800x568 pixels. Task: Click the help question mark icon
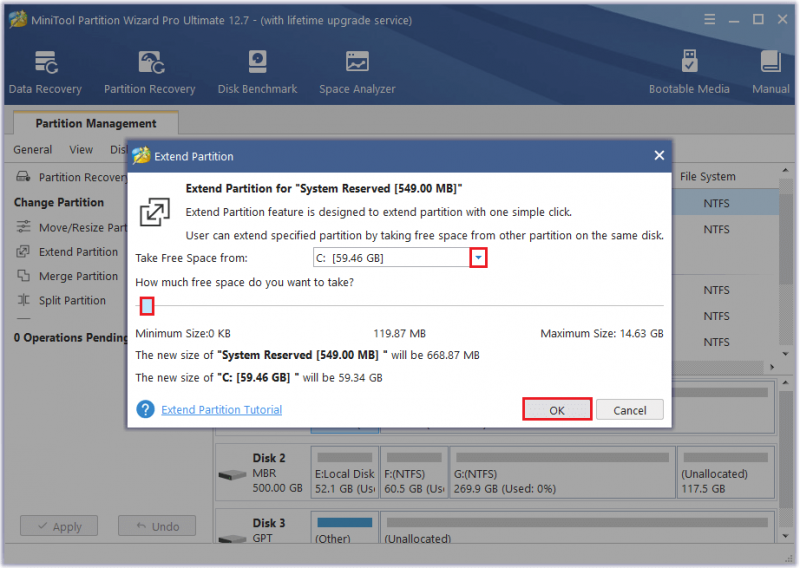[x=145, y=409]
